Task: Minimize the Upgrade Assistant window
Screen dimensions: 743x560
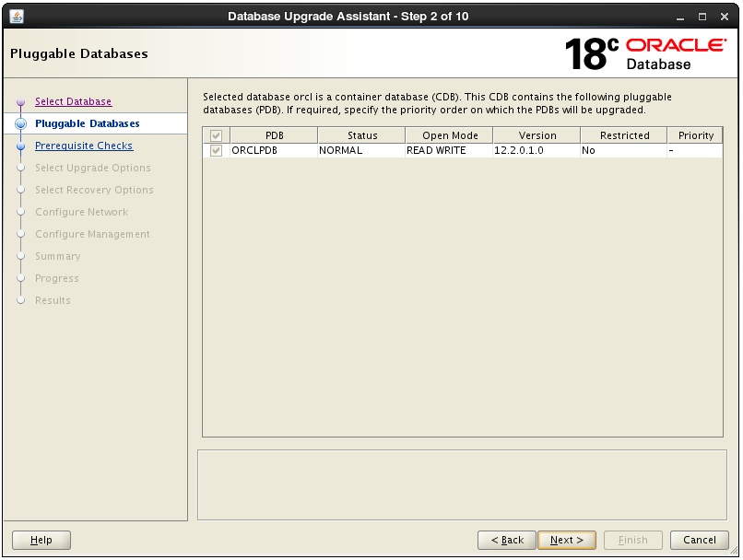Action: [x=680, y=17]
